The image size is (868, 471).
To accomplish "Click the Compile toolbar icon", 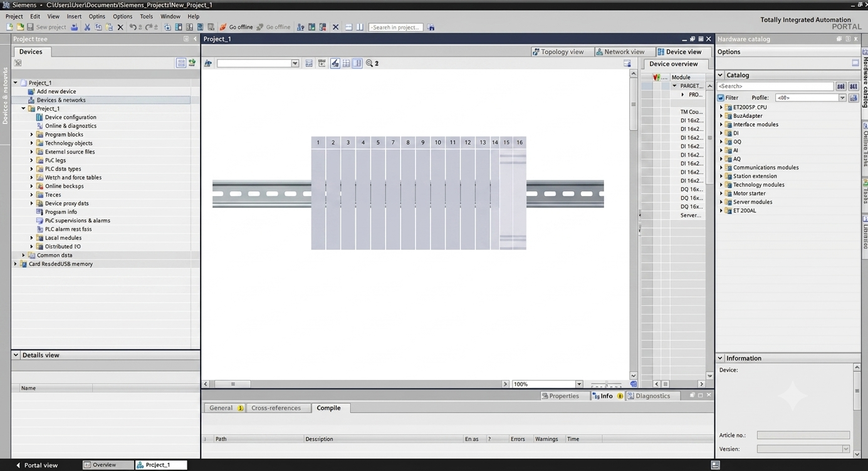I will click(x=167, y=27).
